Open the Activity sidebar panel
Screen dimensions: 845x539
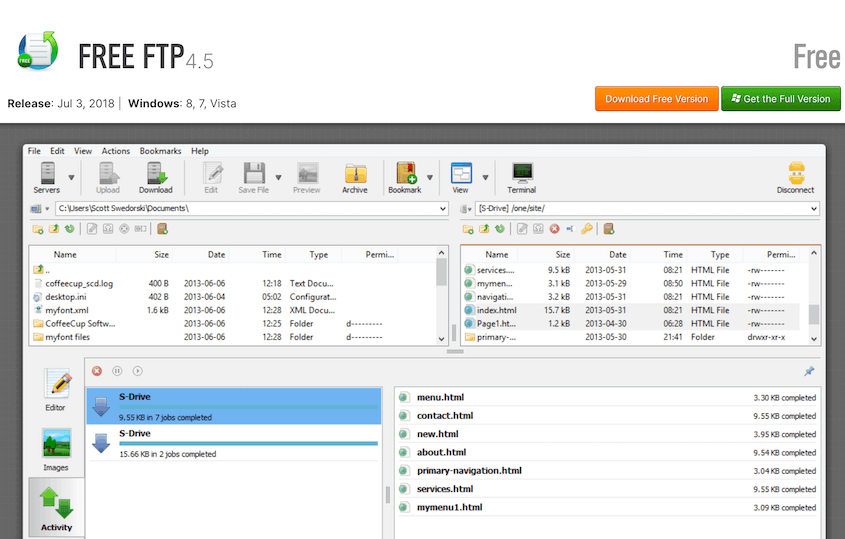(x=57, y=509)
